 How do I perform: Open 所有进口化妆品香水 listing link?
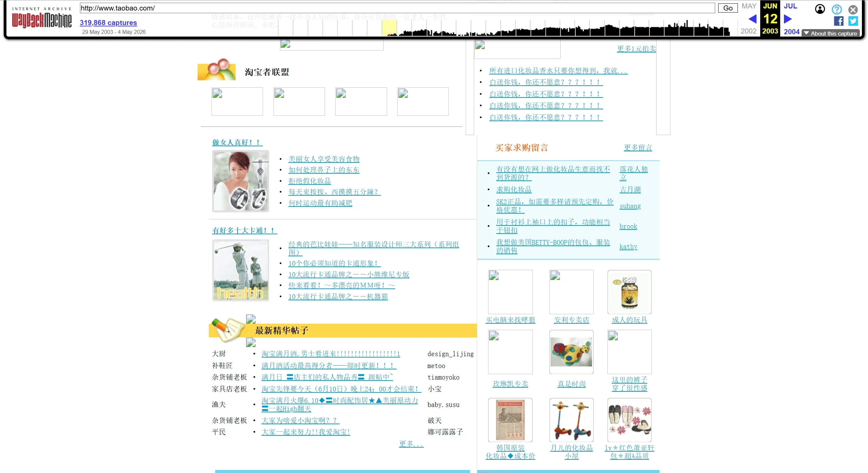click(x=558, y=71)
